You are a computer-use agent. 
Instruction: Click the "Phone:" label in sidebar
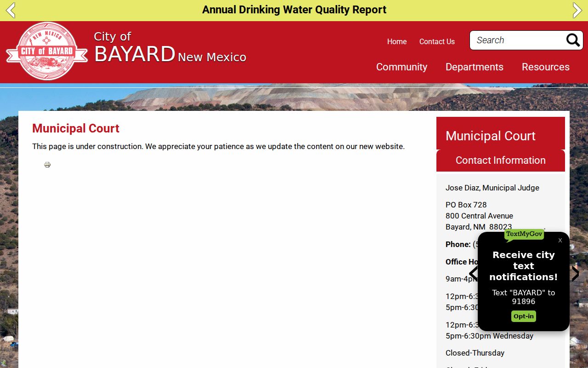(x=458, y=244)
